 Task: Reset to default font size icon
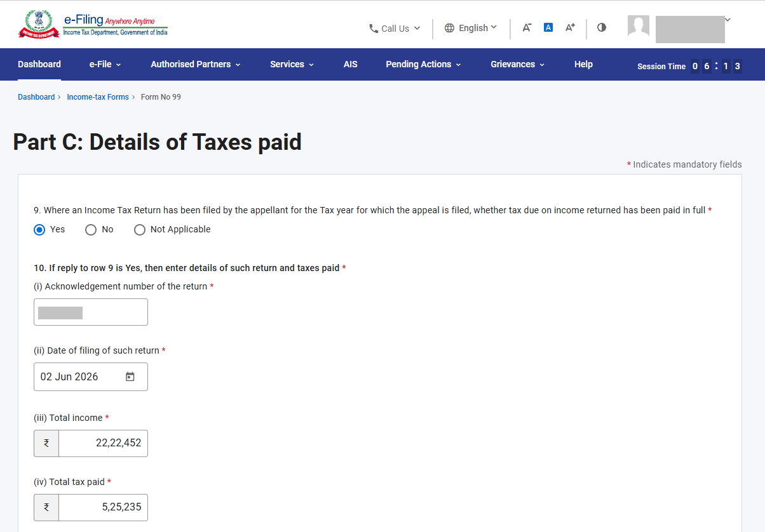click(548, 27)
